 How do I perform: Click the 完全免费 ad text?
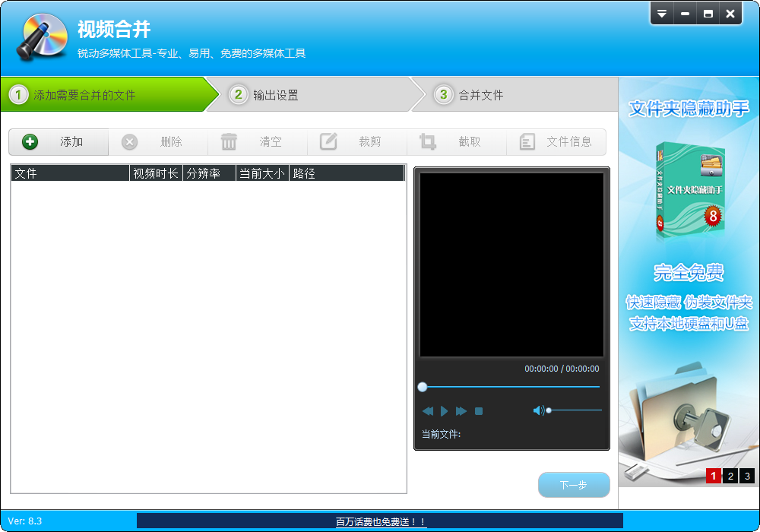689,272
